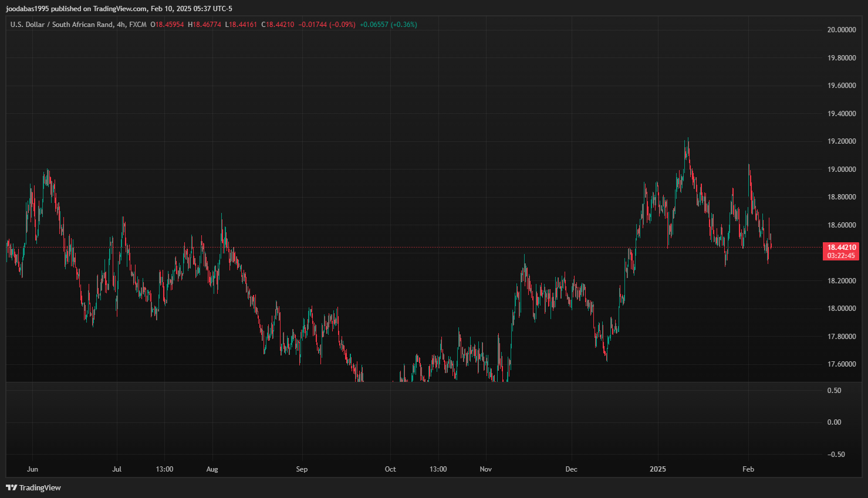Screen dimensions: 868x498
Task: Click the 0.00 label on indicator scale
Action: [x=834, y=422]
